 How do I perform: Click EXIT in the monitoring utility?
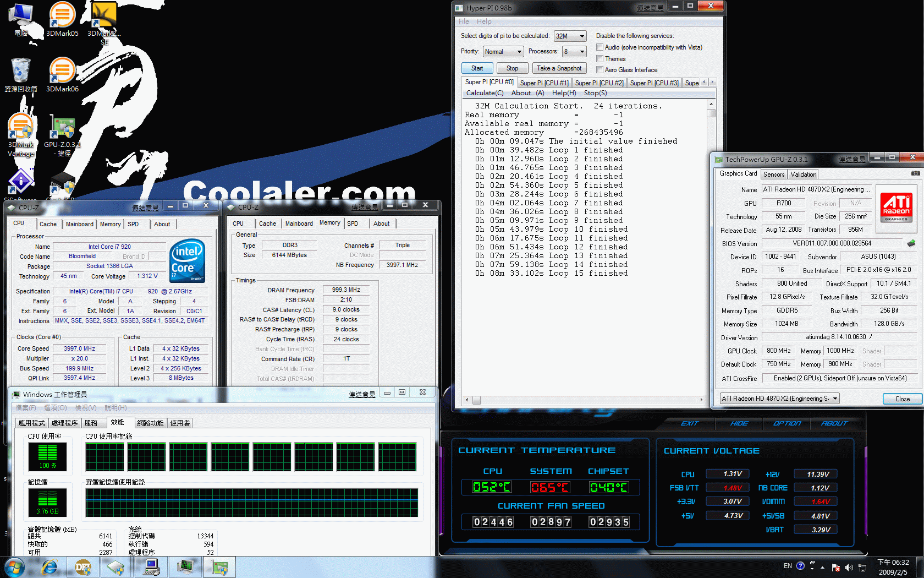pyautogui.click(x=690, y=423)
